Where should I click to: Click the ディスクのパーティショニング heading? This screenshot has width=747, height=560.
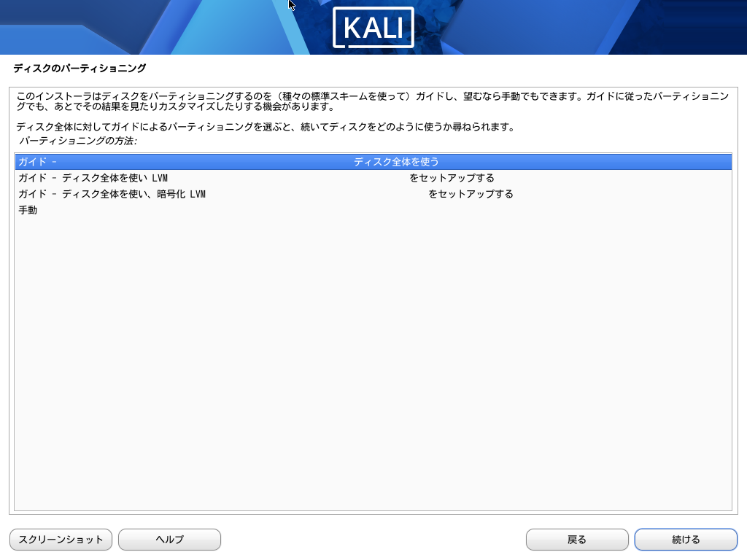80,68
